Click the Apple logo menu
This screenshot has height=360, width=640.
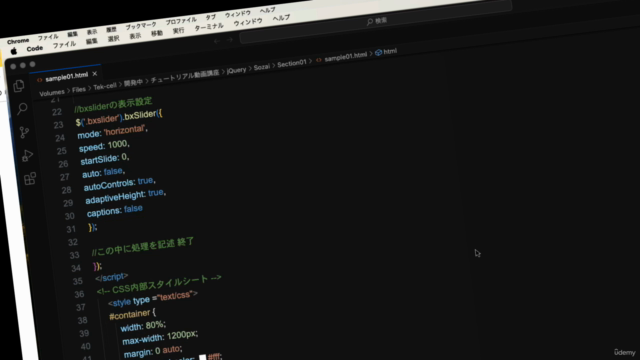coord(14,51)
